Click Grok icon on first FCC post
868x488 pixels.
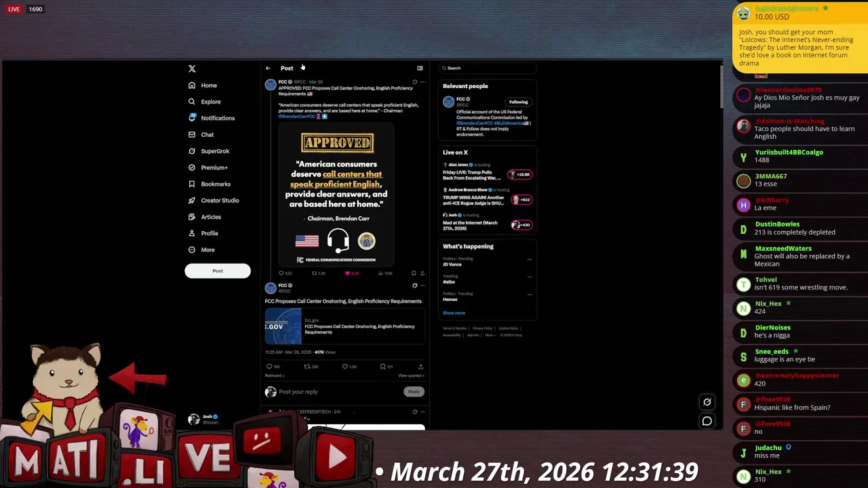415,82
